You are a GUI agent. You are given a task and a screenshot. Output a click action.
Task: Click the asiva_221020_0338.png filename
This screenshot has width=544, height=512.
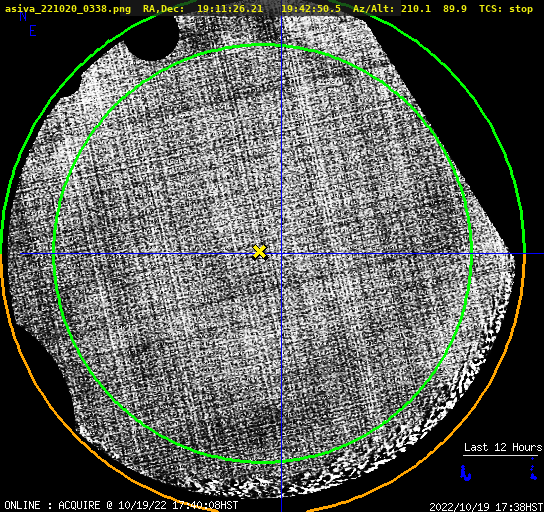pyautogui.click(x=68, y=9)
